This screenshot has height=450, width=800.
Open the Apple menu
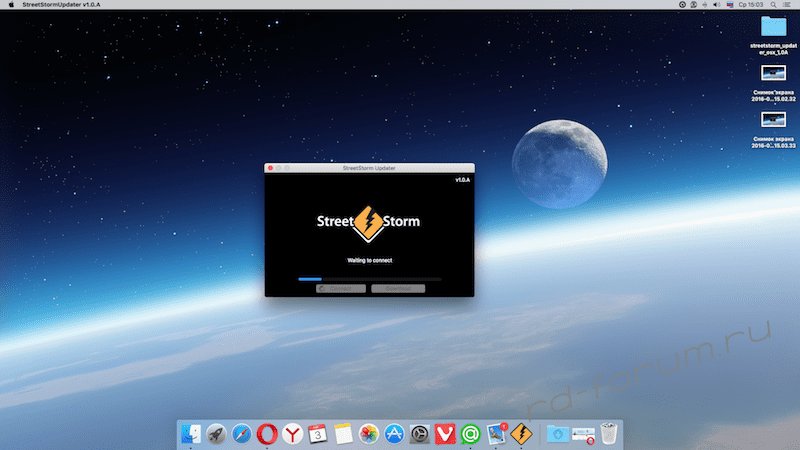[9, 5]
